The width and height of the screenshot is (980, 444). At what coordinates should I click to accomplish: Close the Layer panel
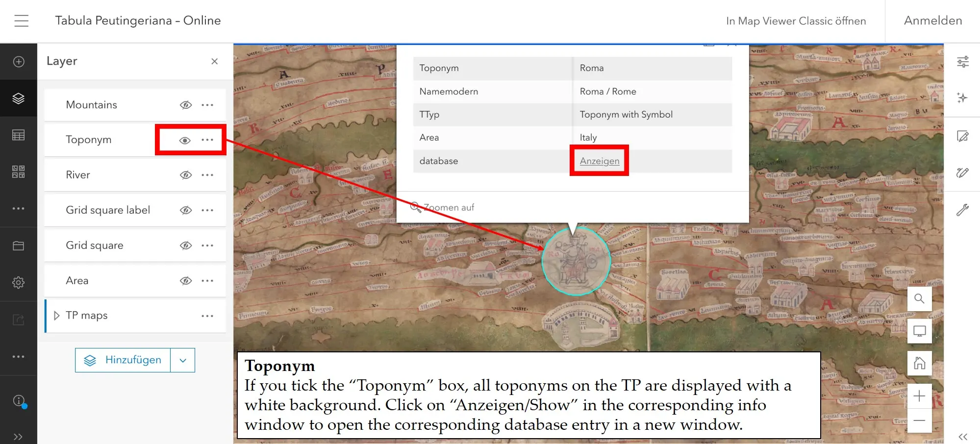[x=214, y=61]
